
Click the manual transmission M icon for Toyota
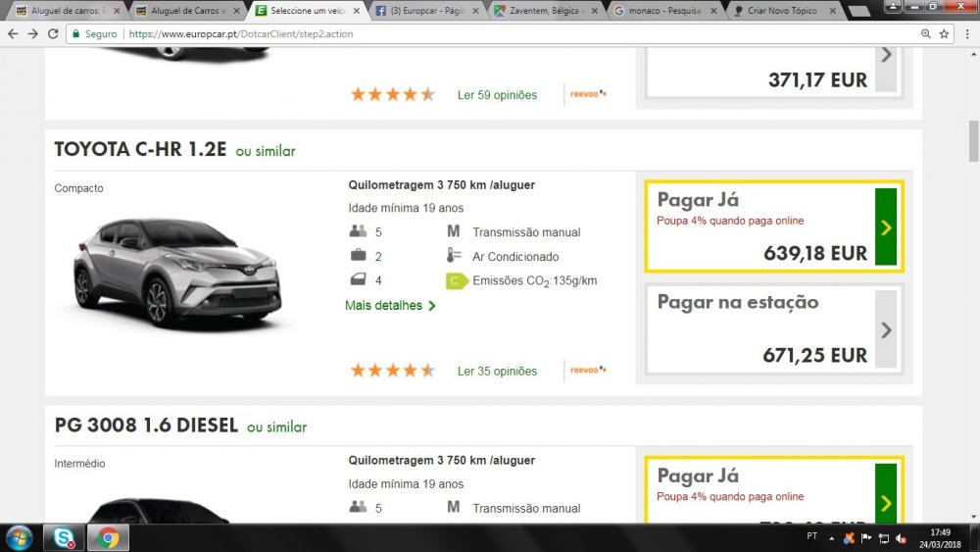click(x=453, y=231)
